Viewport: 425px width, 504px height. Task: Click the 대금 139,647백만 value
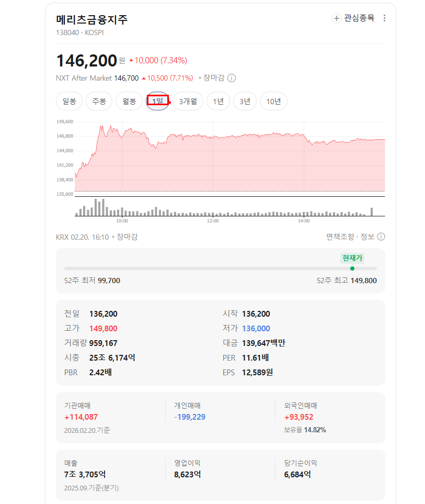pyautogui.click(x=263, y=343)
